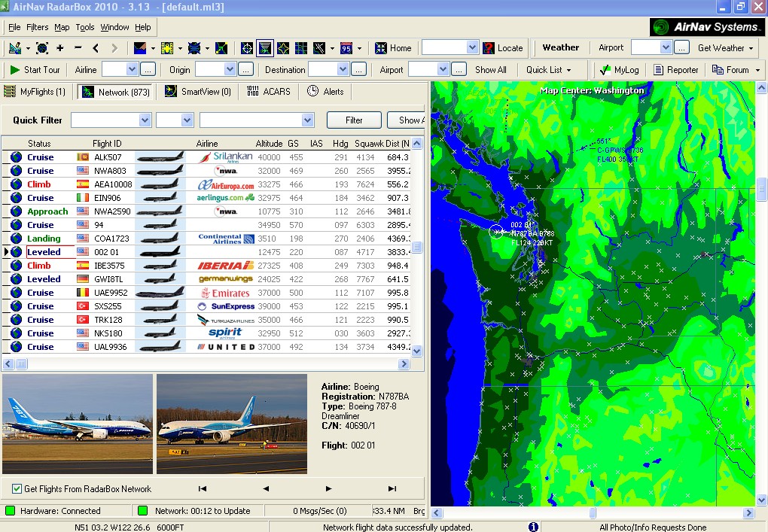Viewport: 768px width, 532px height.
Task: Click the yellow aircraft filmstrip icon
Action: (x=167, y=48)
